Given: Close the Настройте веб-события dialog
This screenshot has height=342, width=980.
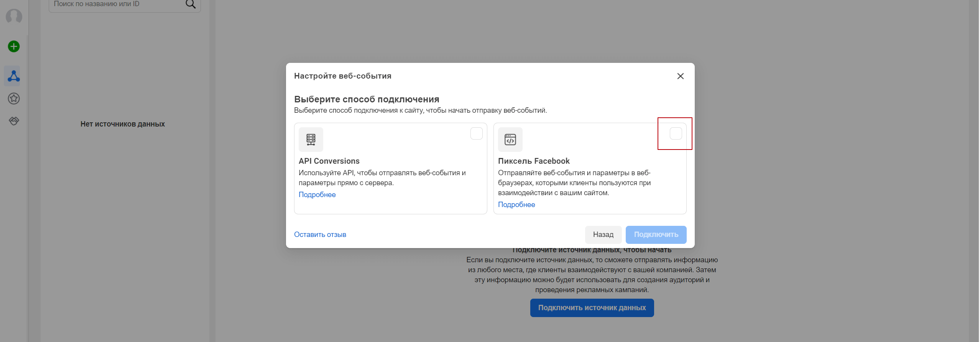Looking at the screenshot, I should [x=680, y=76].
